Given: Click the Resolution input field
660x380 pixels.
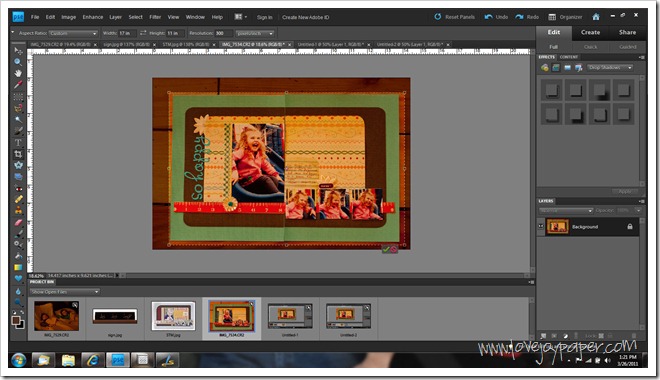Looking at the screenshot, I should (224, 33).
